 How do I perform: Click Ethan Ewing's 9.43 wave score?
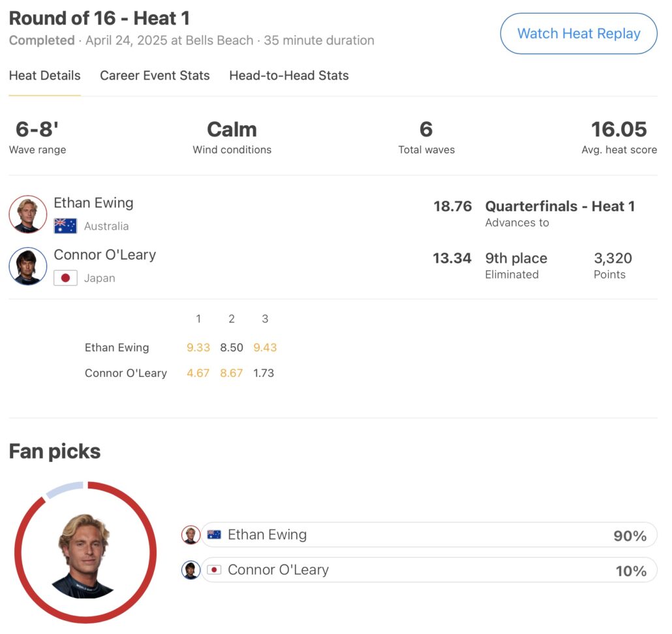265,348
